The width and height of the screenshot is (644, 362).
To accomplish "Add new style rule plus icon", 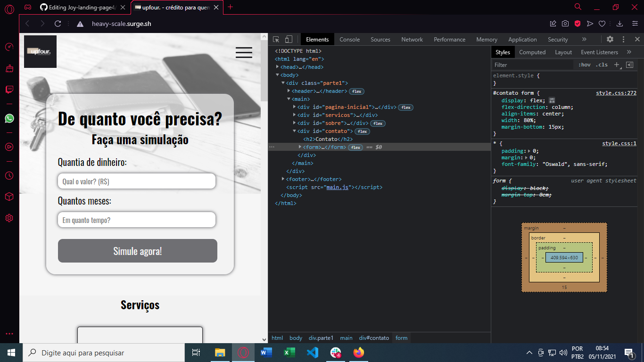I will (617, 65).
